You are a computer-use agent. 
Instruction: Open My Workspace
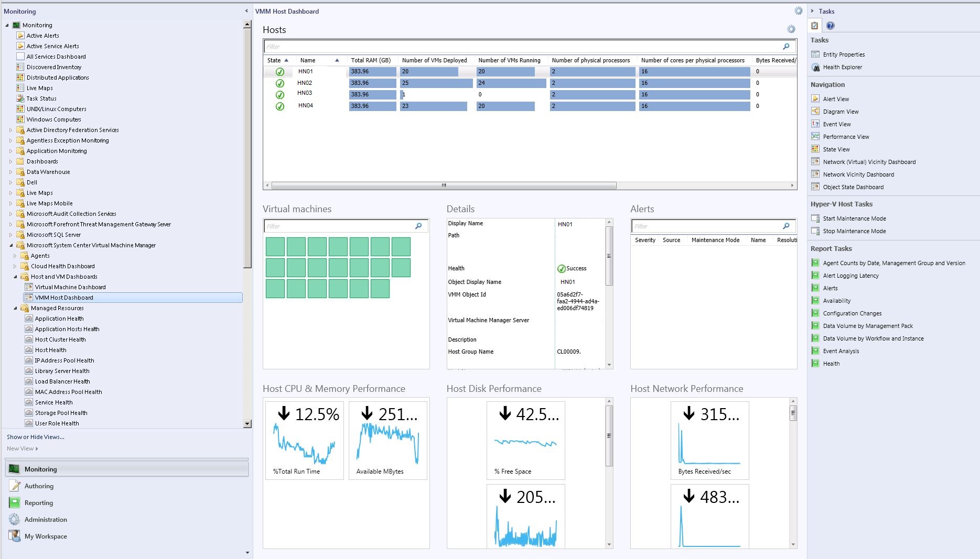tap(127, 536)
